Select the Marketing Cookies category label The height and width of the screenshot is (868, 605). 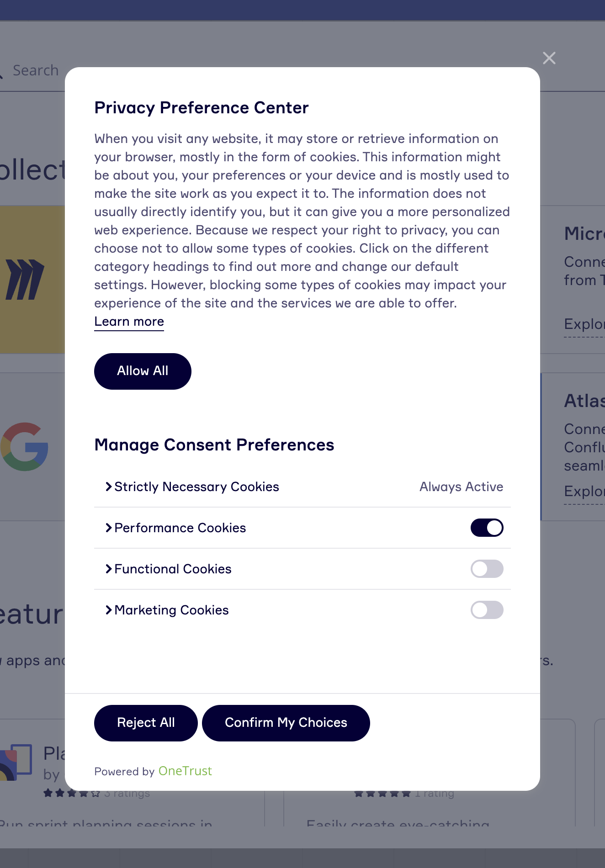point(171,610)
